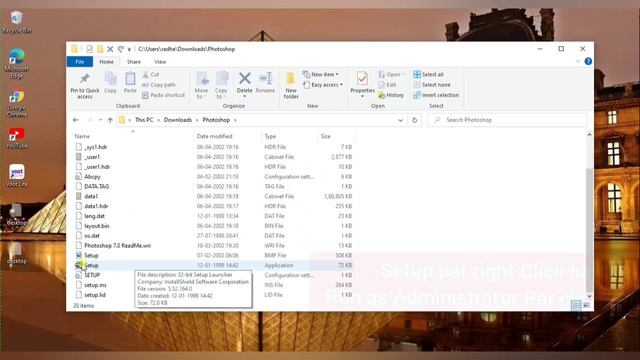Switch to large icons view button
Viewport: 640px width, 360px height.
click(586, 305)
